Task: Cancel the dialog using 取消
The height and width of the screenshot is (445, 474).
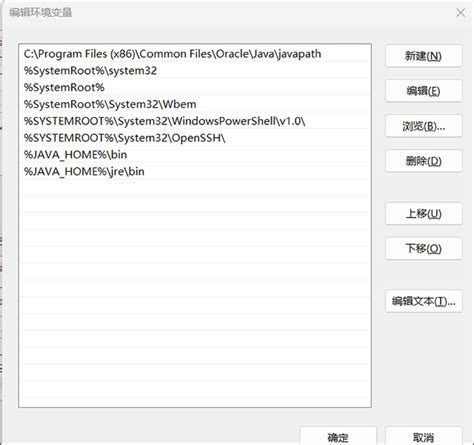Action: pos(423,437)
